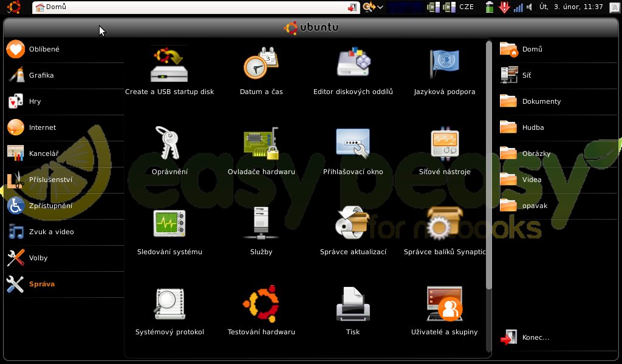622x364 pixels.
Task: Open Přihlašovací okno settings
Action: [353, 150]
